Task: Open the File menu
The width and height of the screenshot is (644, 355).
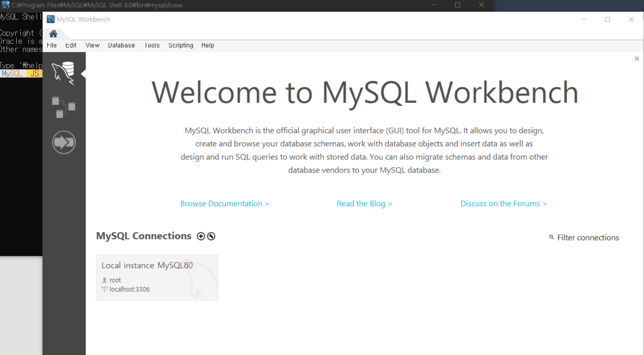Action: click(x=52, y=45)
